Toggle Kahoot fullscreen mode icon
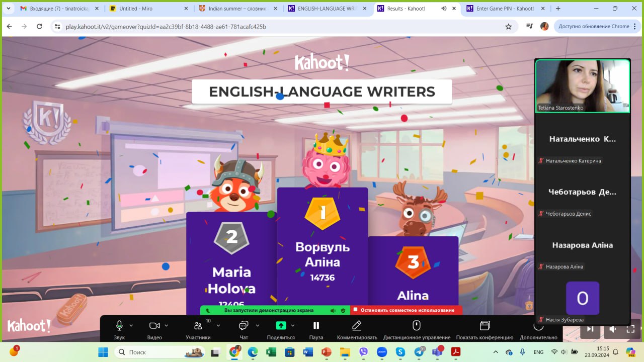This screenshot has width=644, height=362. click(630, 329)
